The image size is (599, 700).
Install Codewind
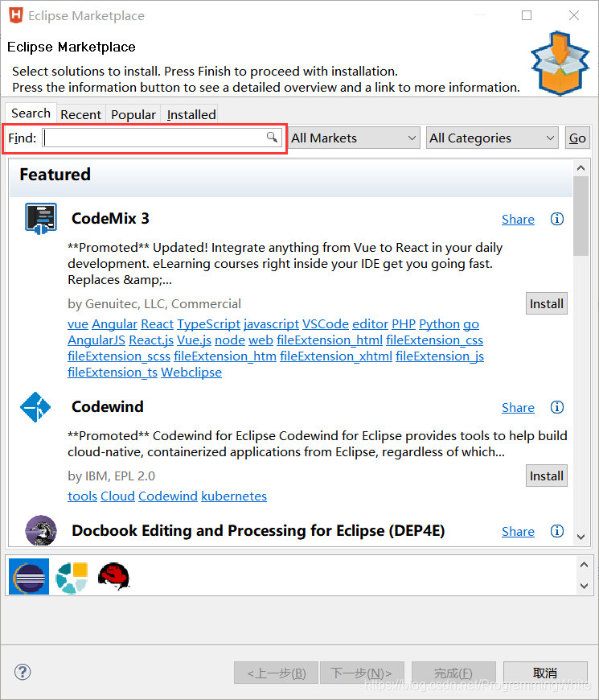point(547,476)
